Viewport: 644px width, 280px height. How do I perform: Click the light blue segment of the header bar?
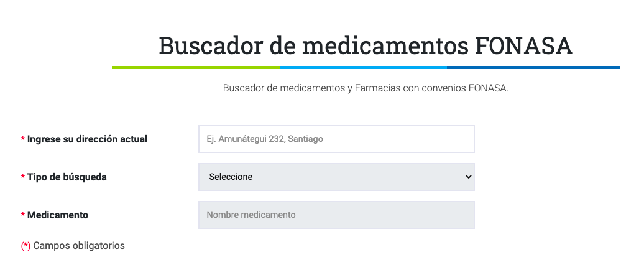point(363,67)
